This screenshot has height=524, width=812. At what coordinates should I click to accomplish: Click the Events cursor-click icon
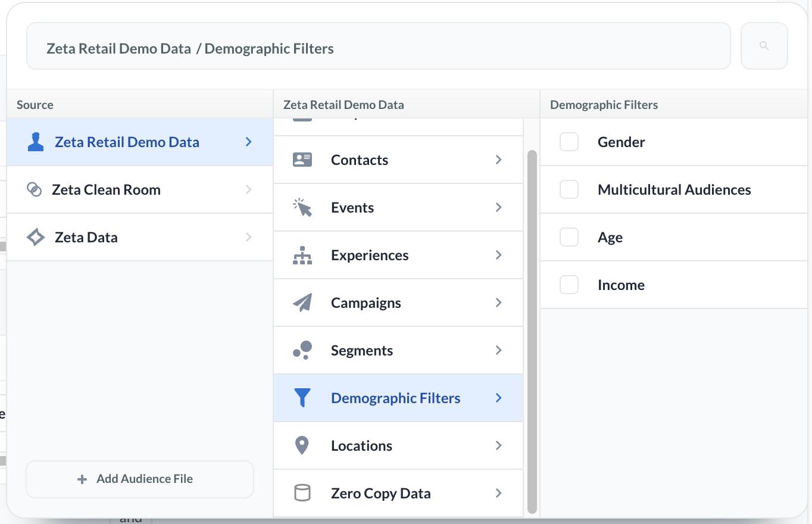click(302, 207)
